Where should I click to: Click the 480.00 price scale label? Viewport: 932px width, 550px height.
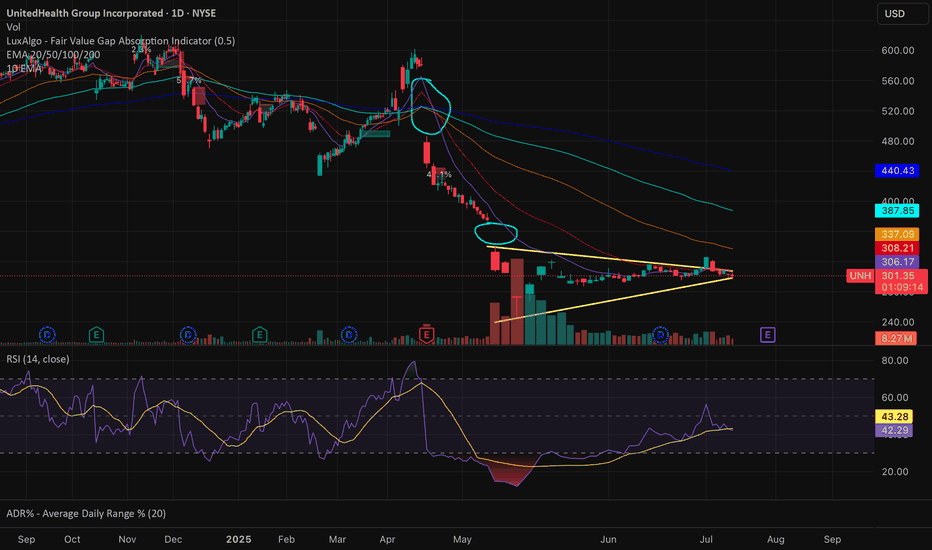pos(898,142)
